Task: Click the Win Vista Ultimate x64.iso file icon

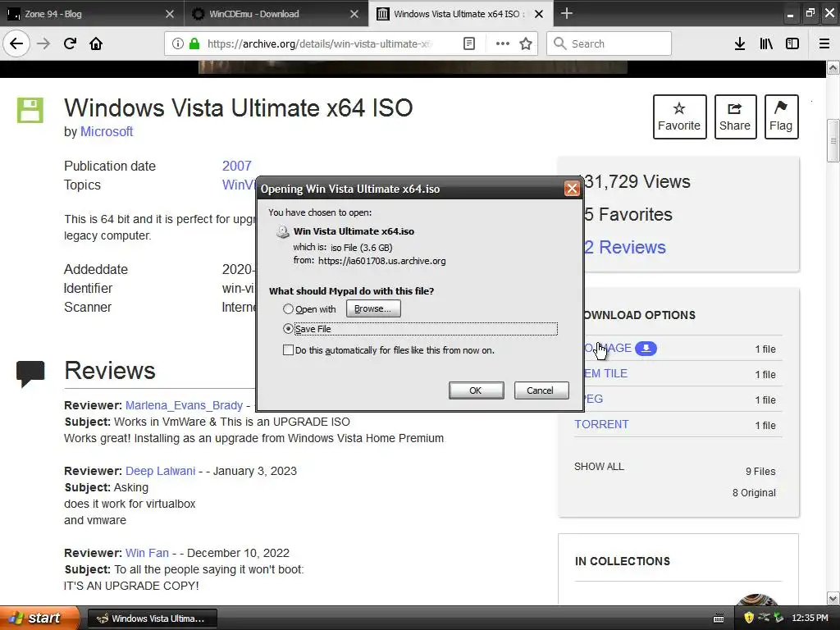Action: (x=282, y=231)
